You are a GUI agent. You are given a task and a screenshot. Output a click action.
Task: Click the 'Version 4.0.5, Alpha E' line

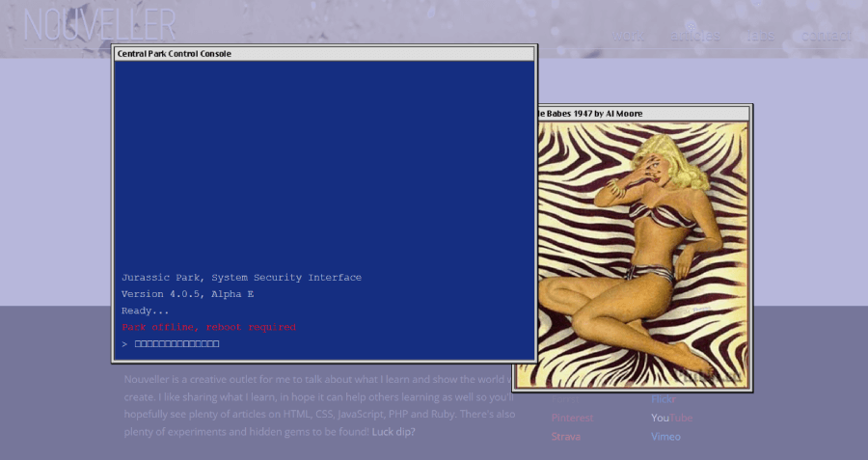pos(188,294)
